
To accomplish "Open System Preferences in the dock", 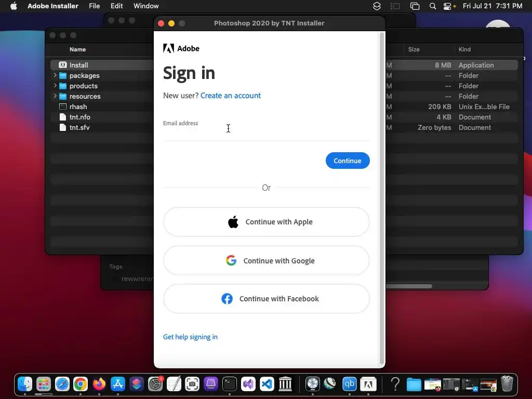I will [155, 384].
